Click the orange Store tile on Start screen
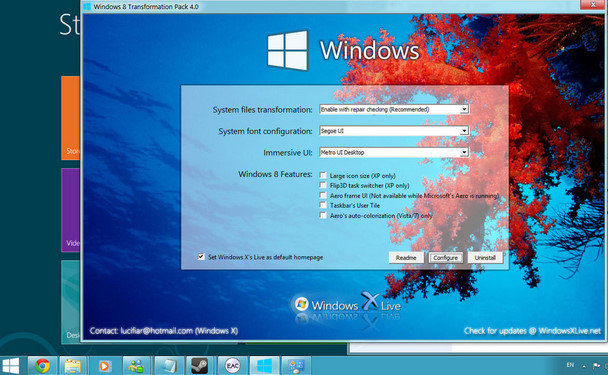The height and width of the screenshot is (375, 608). coord(71,118)
